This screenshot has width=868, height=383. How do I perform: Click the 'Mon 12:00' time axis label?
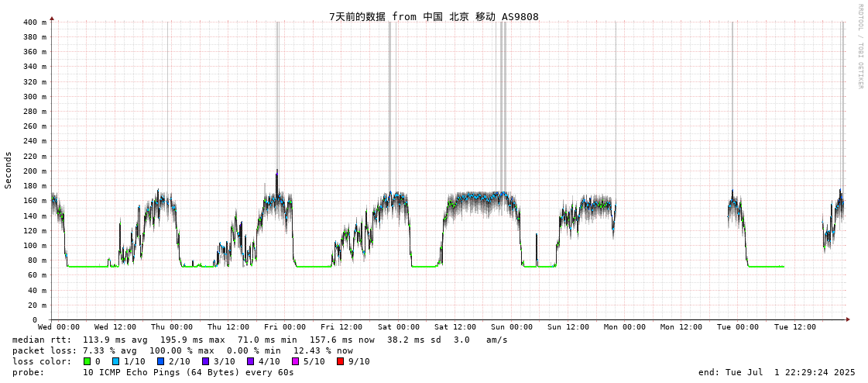681,327
